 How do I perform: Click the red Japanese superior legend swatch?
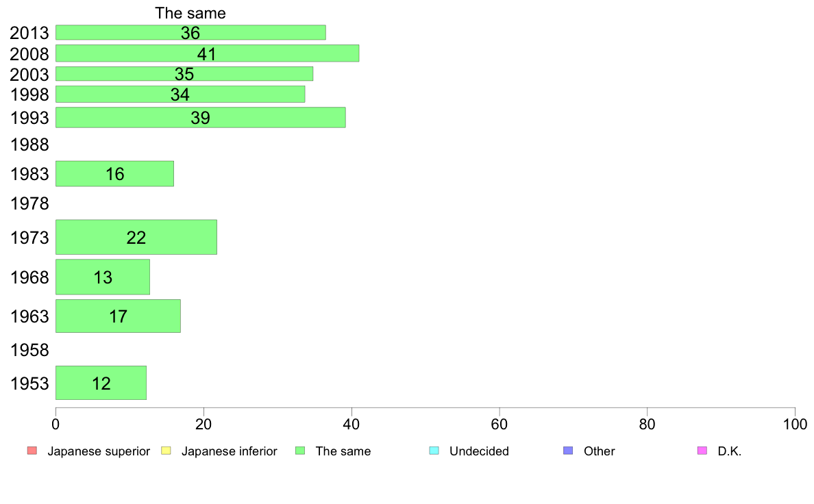click(32, 451)
